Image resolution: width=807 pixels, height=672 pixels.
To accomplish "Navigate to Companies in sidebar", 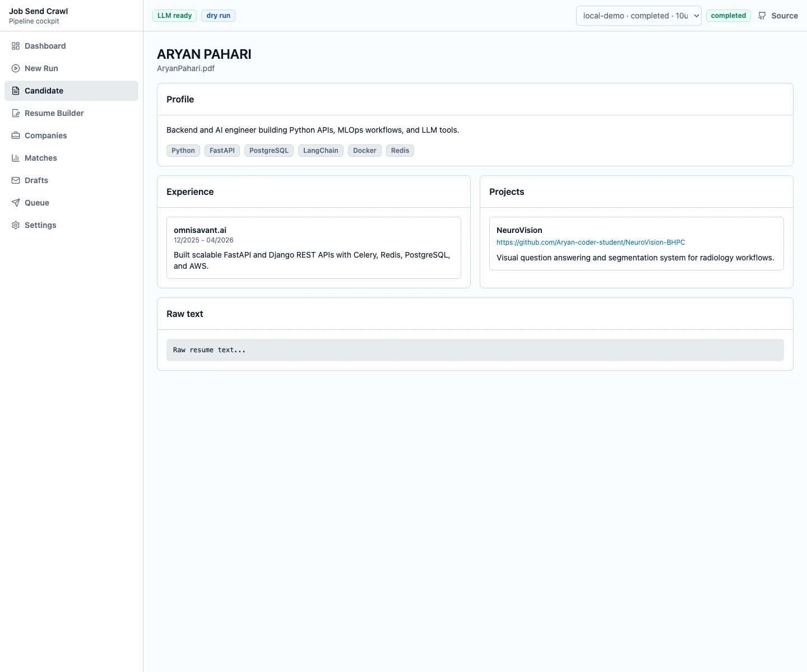I will point(72,136).
